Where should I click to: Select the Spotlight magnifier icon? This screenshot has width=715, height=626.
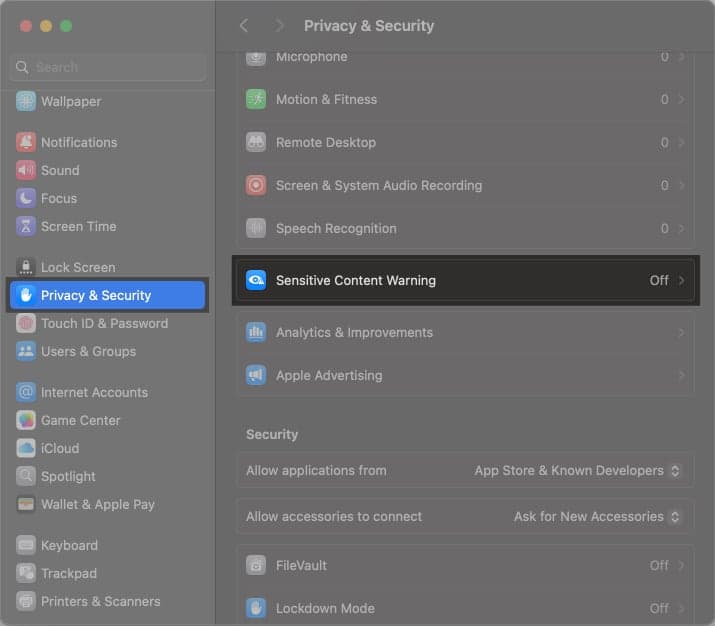point(26,476)
